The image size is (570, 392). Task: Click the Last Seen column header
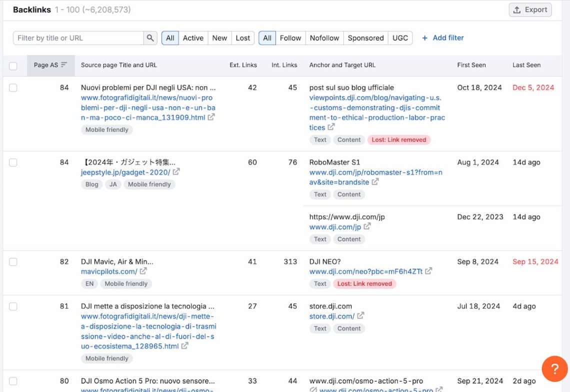point(526,65)
